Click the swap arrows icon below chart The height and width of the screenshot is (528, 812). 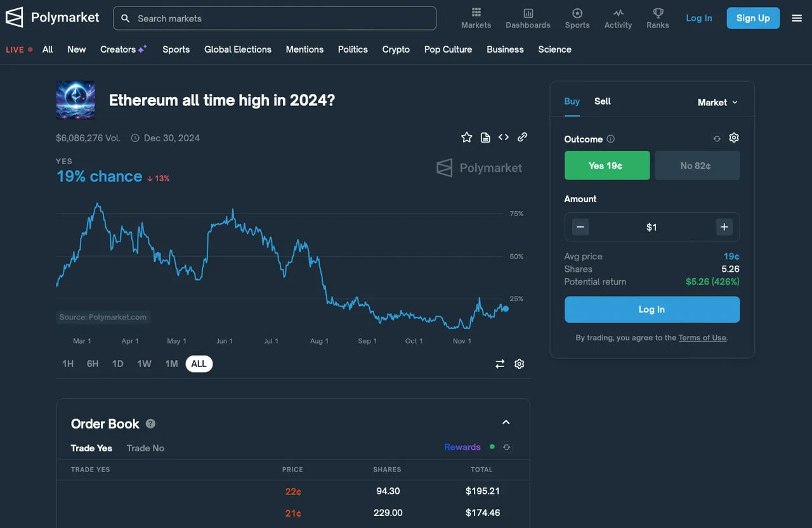[x=500, y=364]
